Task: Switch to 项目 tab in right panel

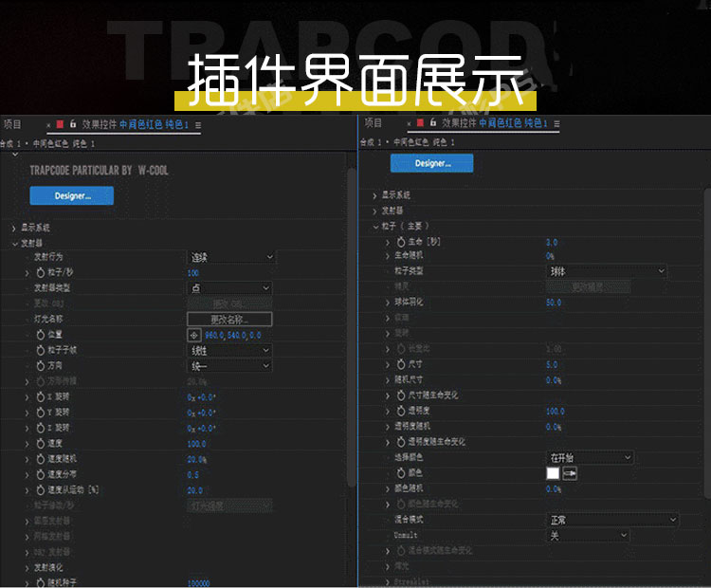Action: point(374,123)
